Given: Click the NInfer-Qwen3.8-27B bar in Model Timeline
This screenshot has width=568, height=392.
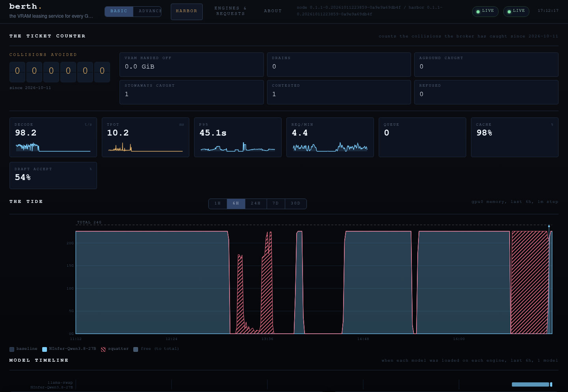Looking at the screenshot, I should pos(530,385).
